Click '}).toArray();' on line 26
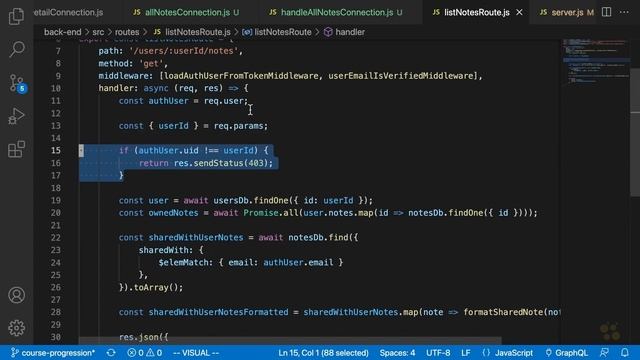The height and width of the screenshot is (360, 640). tap(151, 287)
